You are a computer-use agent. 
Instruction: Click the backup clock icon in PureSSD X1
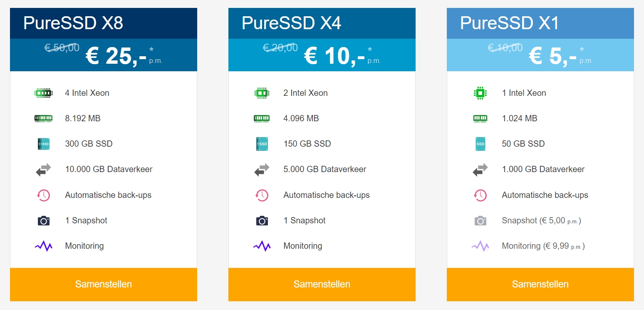pos(480,195)
